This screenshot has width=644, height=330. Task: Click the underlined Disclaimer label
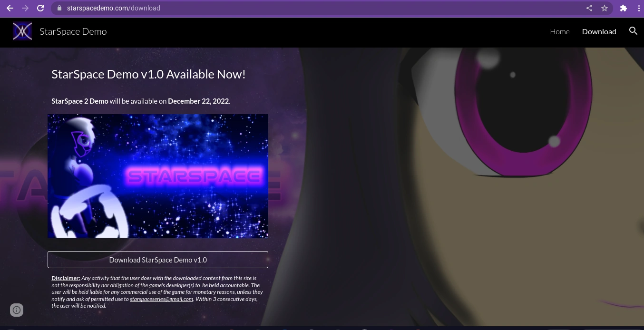[66, 278]
